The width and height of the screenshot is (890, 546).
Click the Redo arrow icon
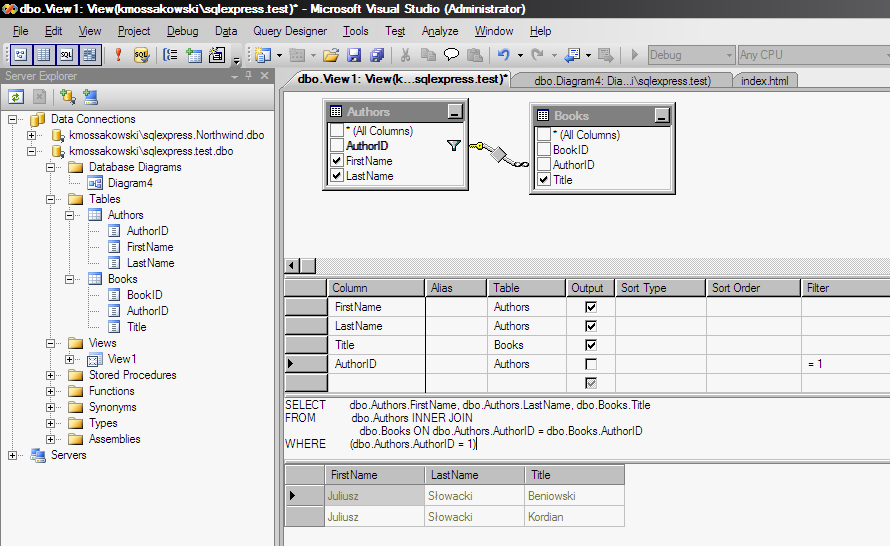point(537,55)
